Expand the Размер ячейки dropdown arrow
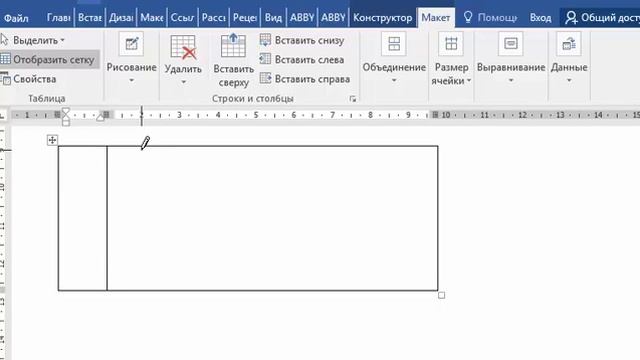The image size is (640, 360). point(469,81)
